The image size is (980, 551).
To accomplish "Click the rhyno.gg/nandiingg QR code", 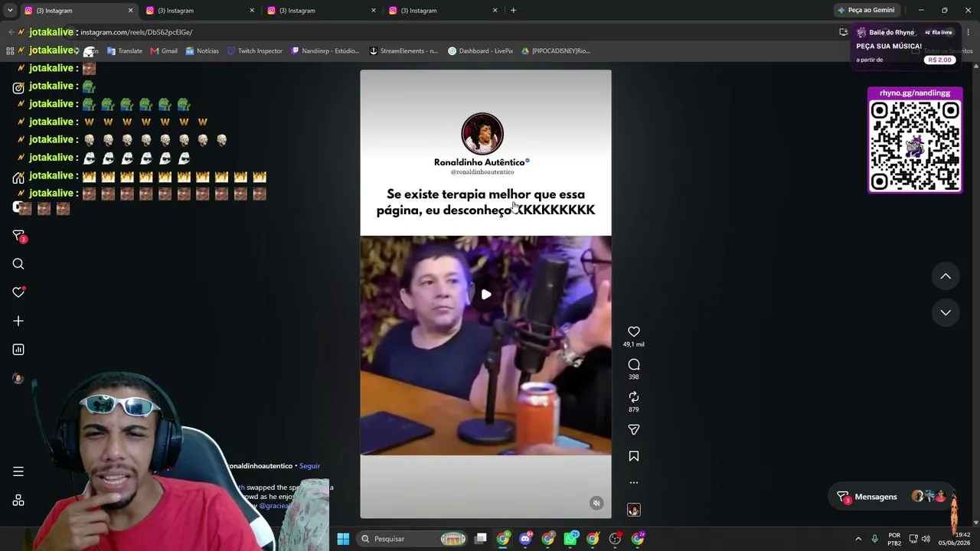I will [915, 145].
